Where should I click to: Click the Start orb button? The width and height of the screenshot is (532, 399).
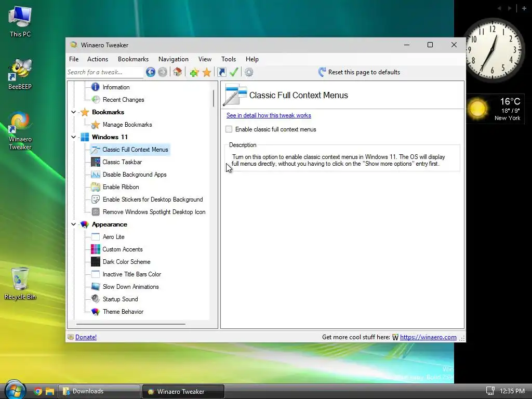15,390
